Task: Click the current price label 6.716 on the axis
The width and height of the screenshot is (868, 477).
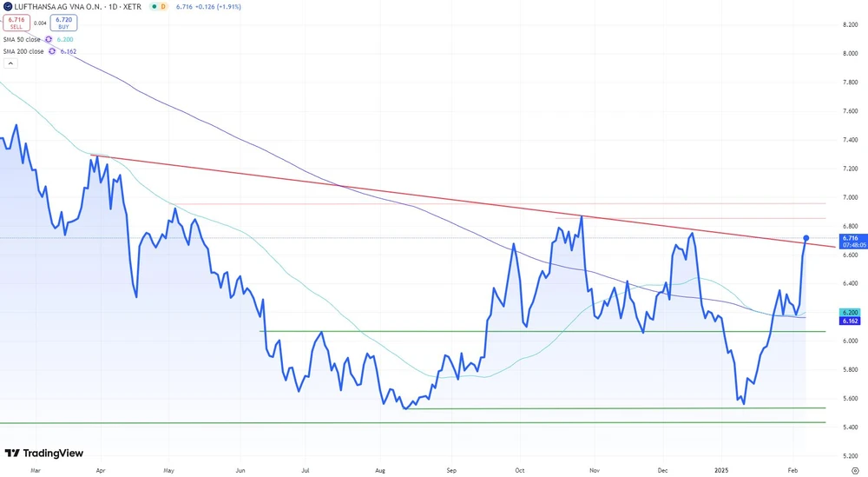Action: pos(853,242)
